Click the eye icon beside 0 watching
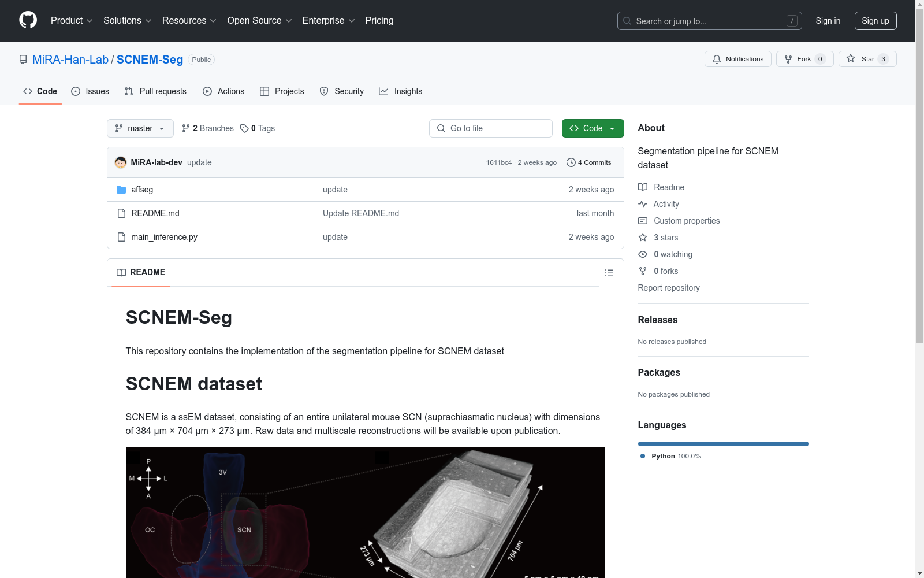 click(x=643, y=254)
